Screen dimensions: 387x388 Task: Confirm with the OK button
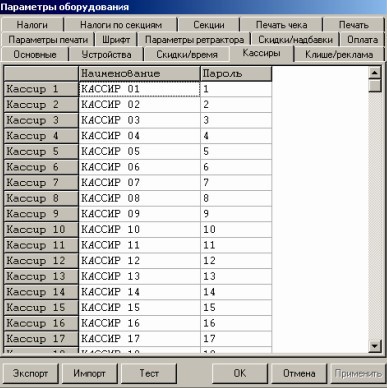coord(240,373)
